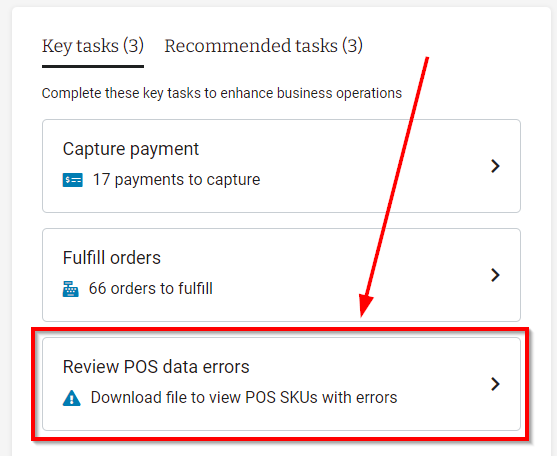Image resolution: width=557 pixels, height=456 pixels.
Task: Select the Fulfill orders heading
Action: tap(112, 258)
